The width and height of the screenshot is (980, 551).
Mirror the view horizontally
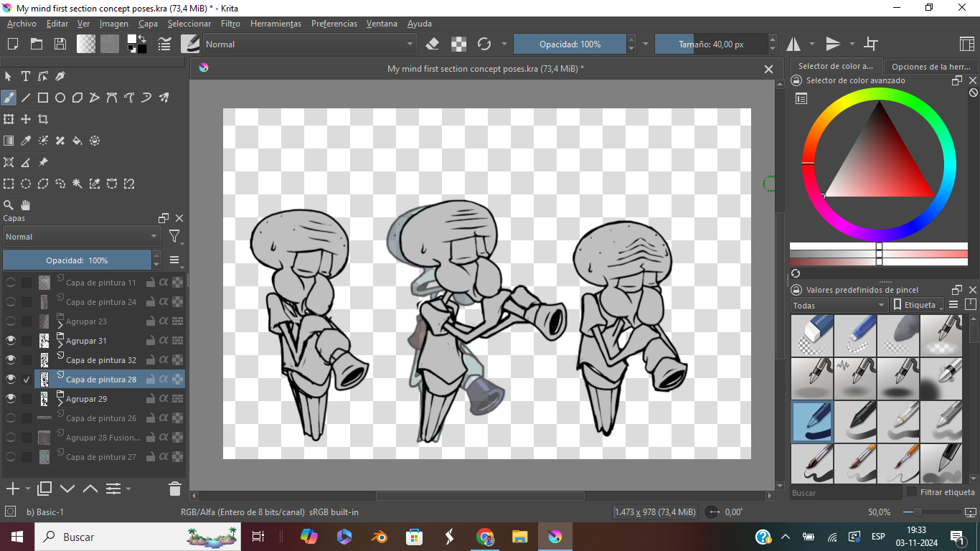(793, 44)
